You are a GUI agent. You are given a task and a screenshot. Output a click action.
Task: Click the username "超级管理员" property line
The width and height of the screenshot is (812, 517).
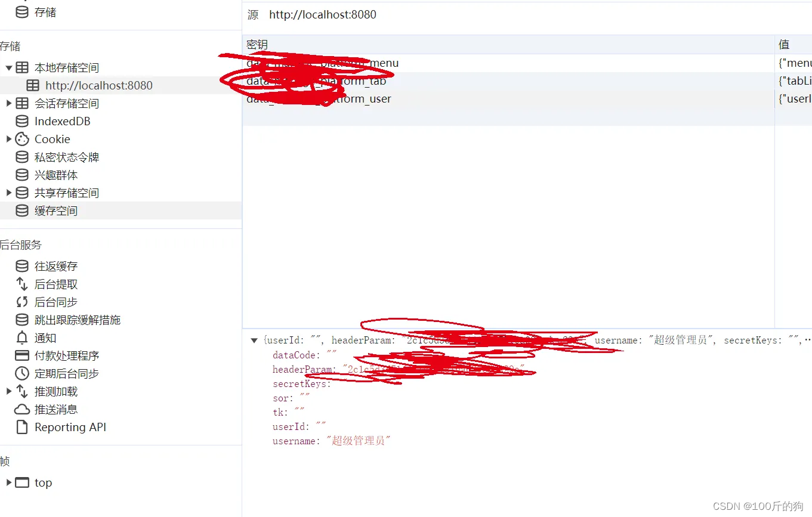332,441
